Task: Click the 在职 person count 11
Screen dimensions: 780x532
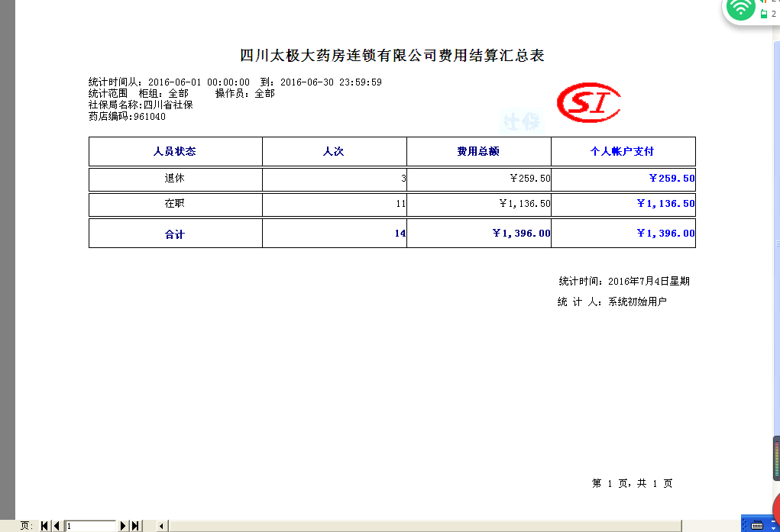Action: [x=401, y=203]
